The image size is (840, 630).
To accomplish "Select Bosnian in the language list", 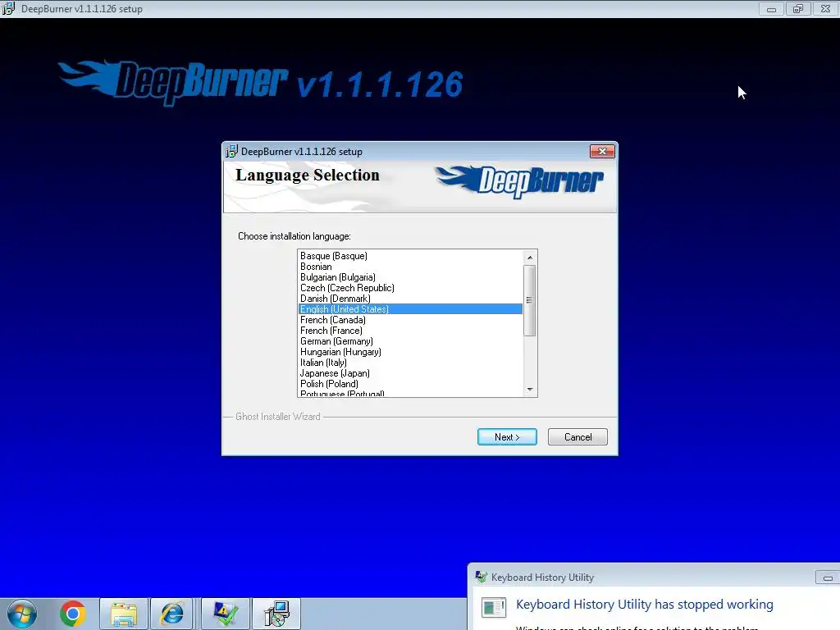I will [x=410, y=267].
